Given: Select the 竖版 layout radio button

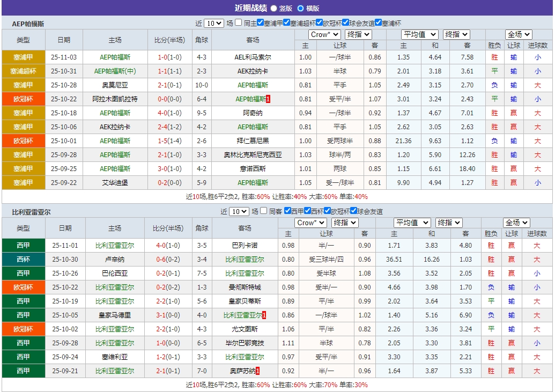Looking at the screenshot, I should coord(274,8).
